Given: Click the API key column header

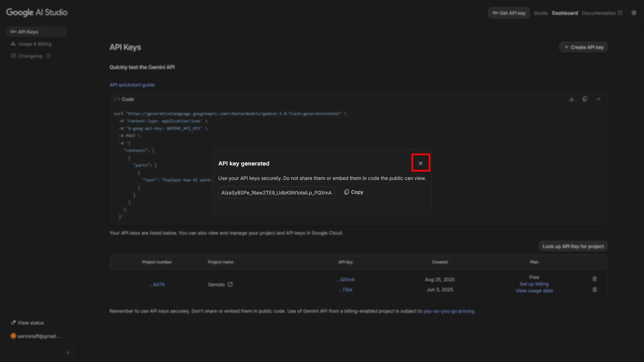Looking at the screenshot, I should coord(345,262).
